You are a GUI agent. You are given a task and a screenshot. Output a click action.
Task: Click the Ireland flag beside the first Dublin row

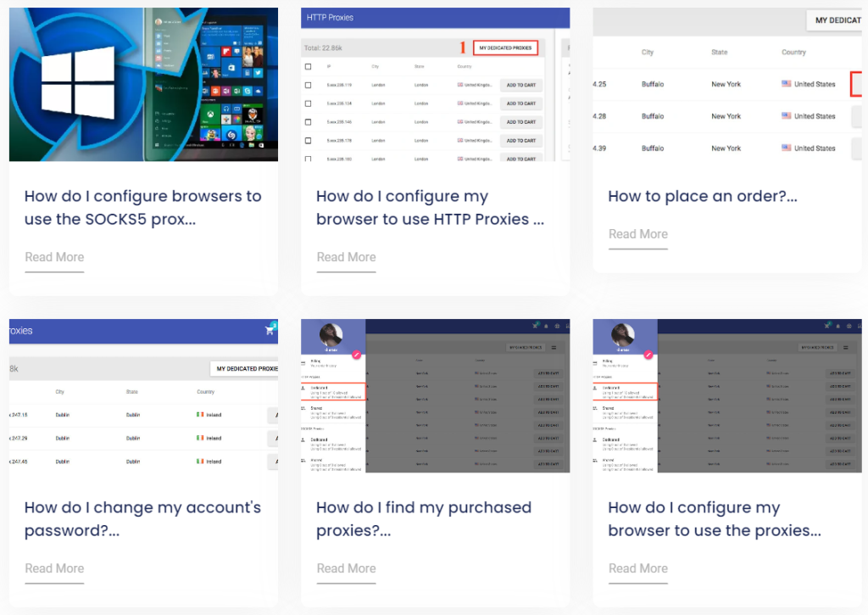tap(201, 415)
